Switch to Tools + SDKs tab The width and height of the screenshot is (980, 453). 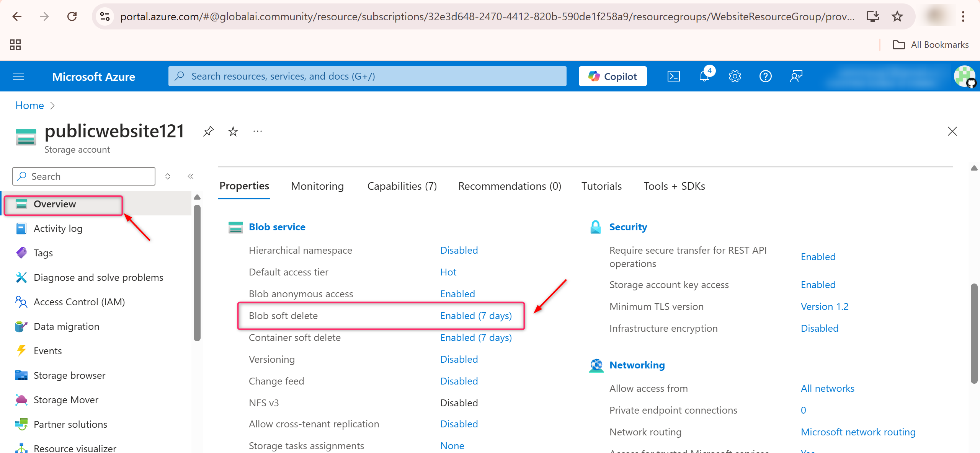pos(674,186)
